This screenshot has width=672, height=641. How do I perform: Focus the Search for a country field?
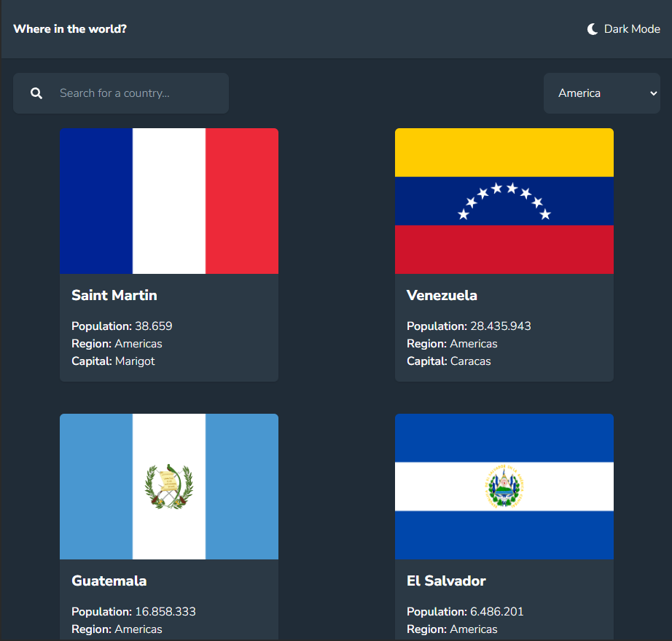[138, 93]
